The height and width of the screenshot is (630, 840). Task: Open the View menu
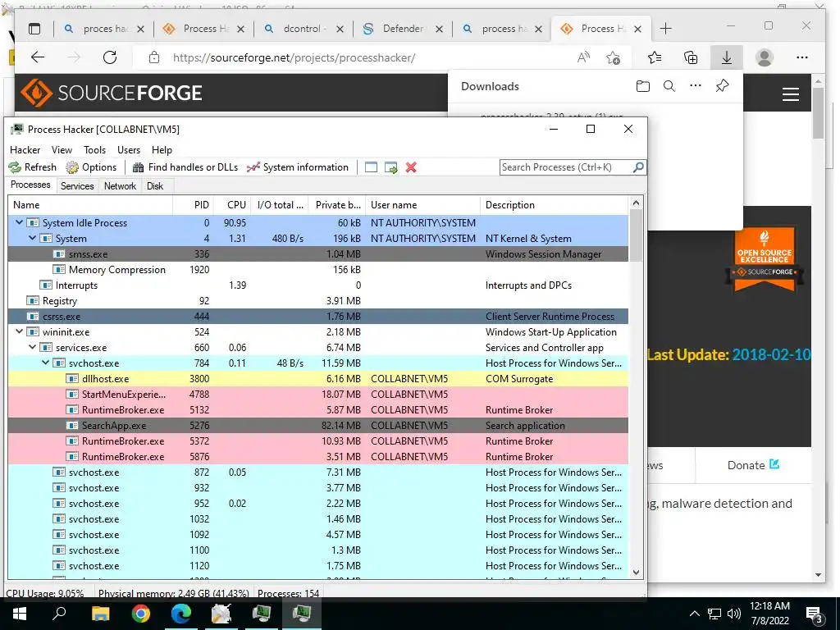coord(62,150)
